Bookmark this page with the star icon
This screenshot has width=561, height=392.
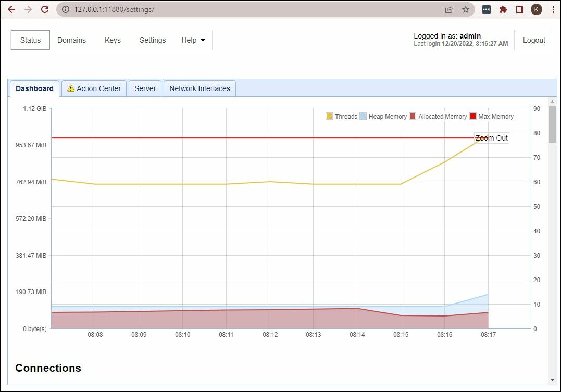pos(466,9)
